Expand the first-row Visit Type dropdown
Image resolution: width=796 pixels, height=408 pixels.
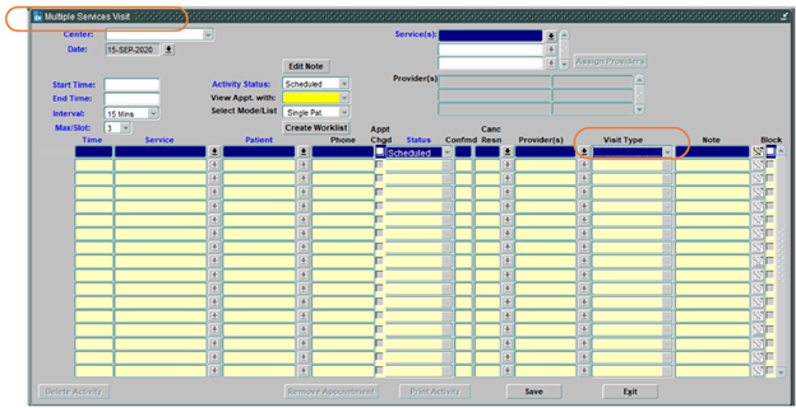click(667, 152)
